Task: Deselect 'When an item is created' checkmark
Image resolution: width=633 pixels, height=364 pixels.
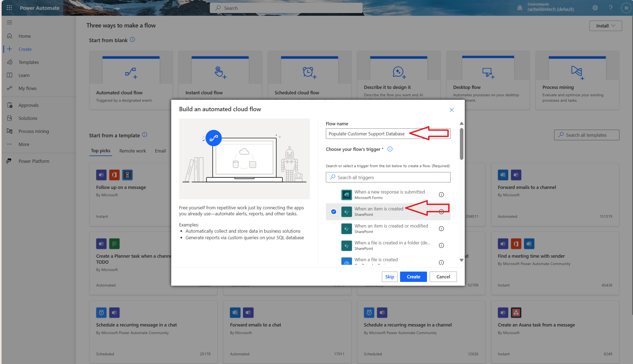Action: coord(333,211)
